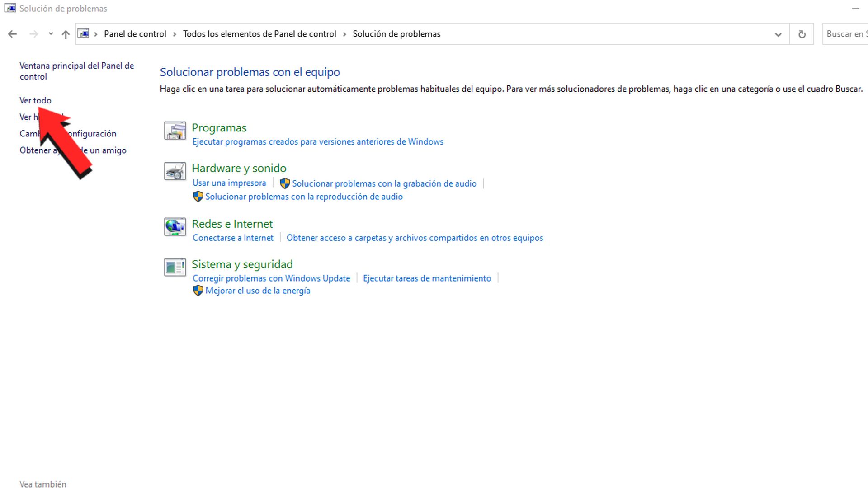
Task: Navigate up one level with up arrow
Action: 66,34
